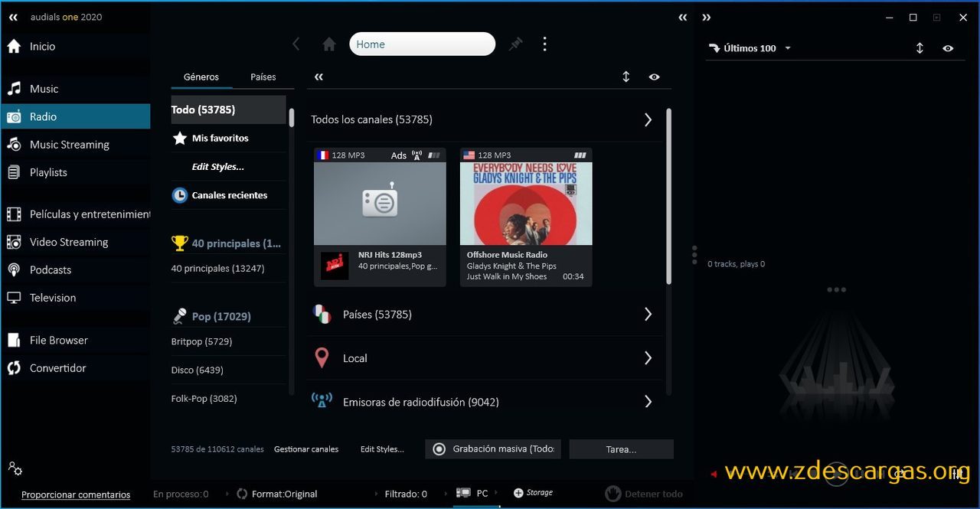The image size is (980, 509).
Task: Click the Países flags icon
Action: pos(322,314)
